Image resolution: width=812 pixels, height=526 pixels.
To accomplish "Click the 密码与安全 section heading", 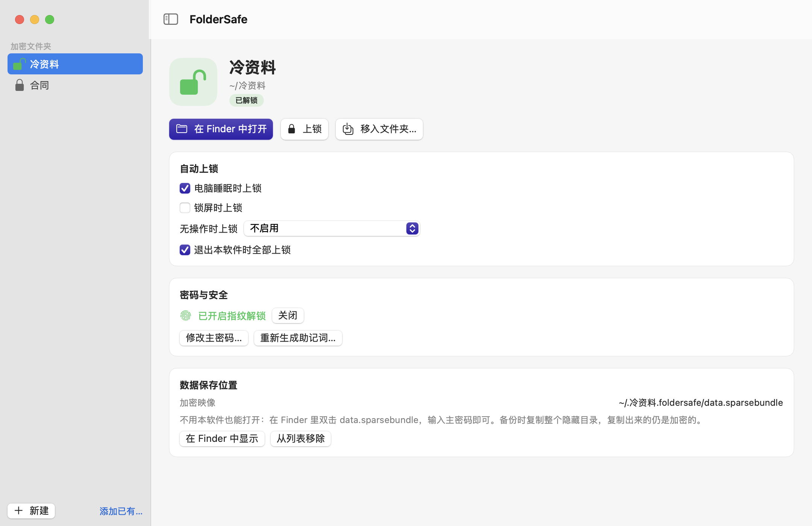I will tap(204, 295).
